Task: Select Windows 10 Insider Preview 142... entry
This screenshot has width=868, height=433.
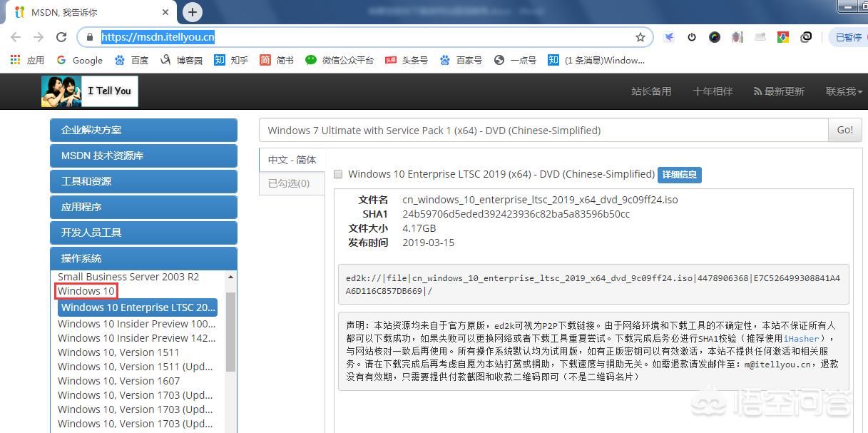Action: click(x=136, y=338)
